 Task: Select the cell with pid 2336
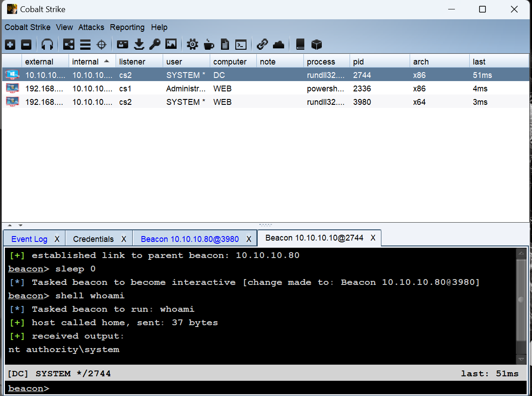click(380, 89)
